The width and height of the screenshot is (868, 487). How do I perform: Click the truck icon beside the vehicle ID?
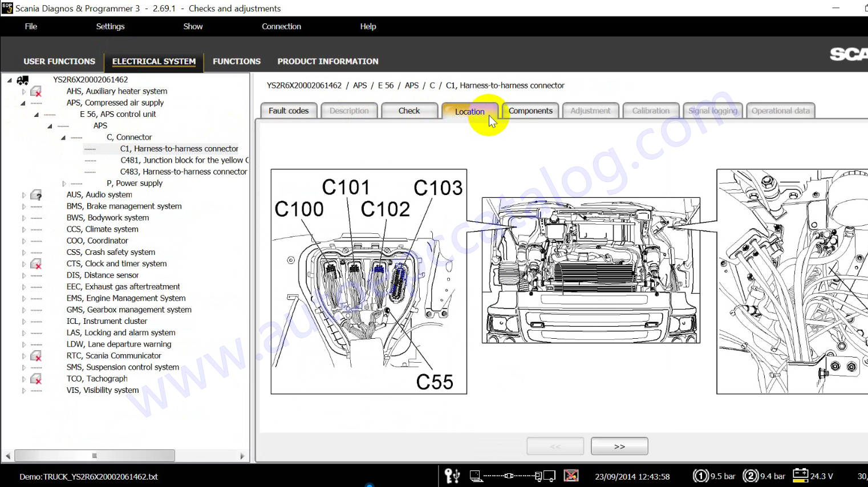pyautogui.click(x=23, y=80)
